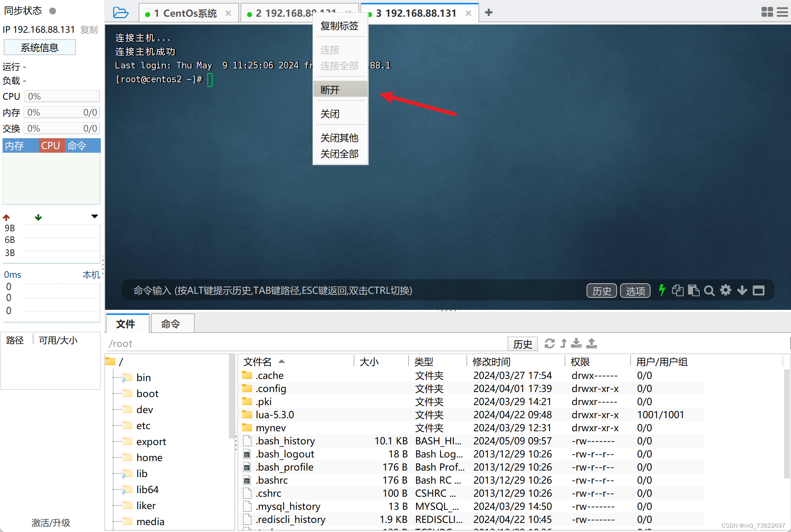Image resolution: width=791 pixels, height=532 pixels.
Task: Open the network interface dropdown arrow
Action: coord(95,216)
